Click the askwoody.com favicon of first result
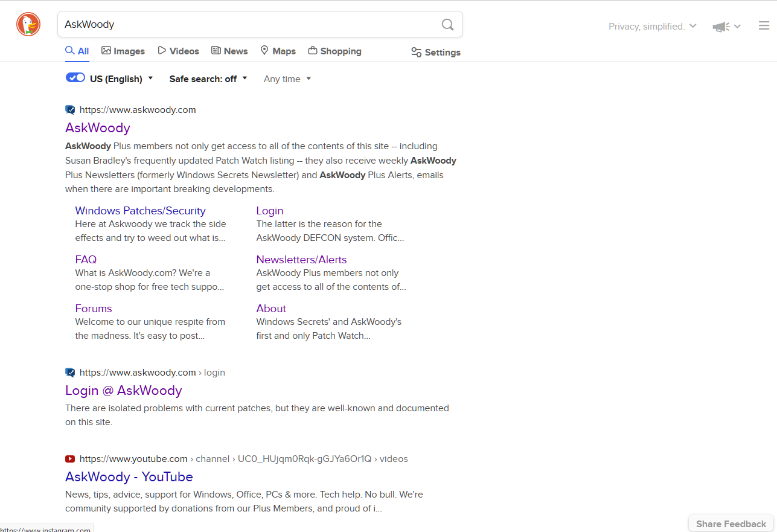 click(70, 110)
